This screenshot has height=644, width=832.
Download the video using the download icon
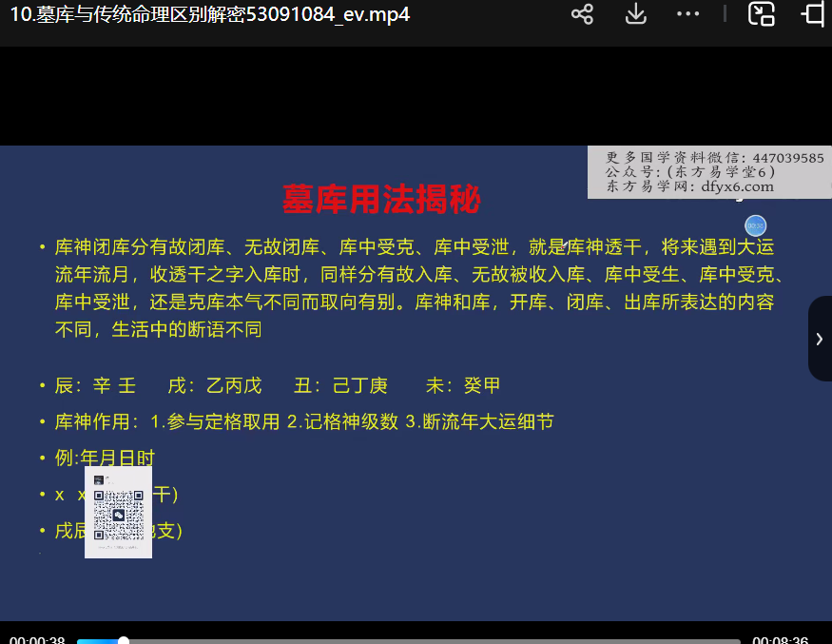pos(635,14)
